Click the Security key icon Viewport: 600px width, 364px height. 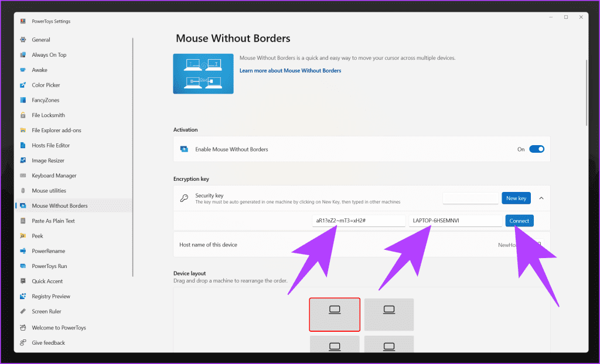184,198
